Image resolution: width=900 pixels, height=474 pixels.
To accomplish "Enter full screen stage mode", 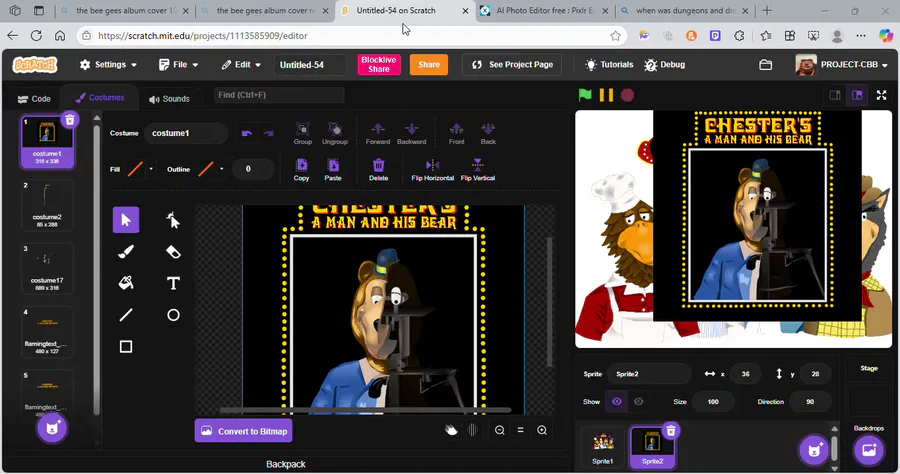I will (882, 95).
